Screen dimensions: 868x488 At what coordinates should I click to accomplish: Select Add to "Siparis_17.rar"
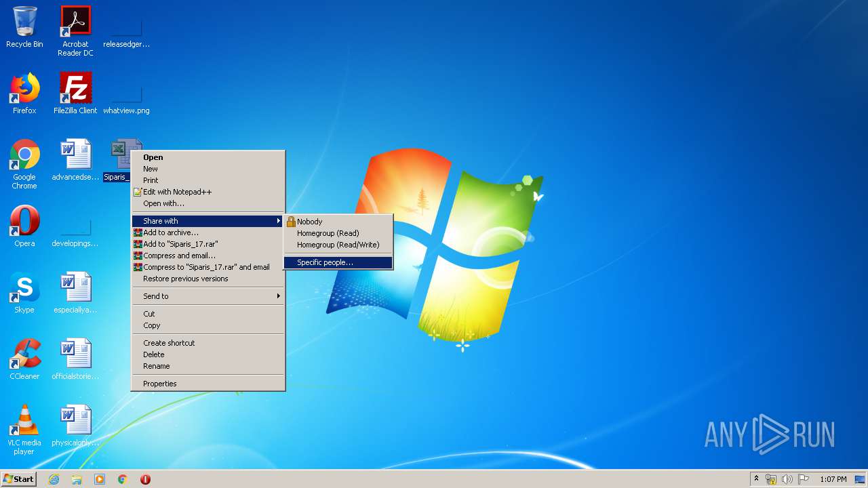pyautogui.click(x=208, y=244)
